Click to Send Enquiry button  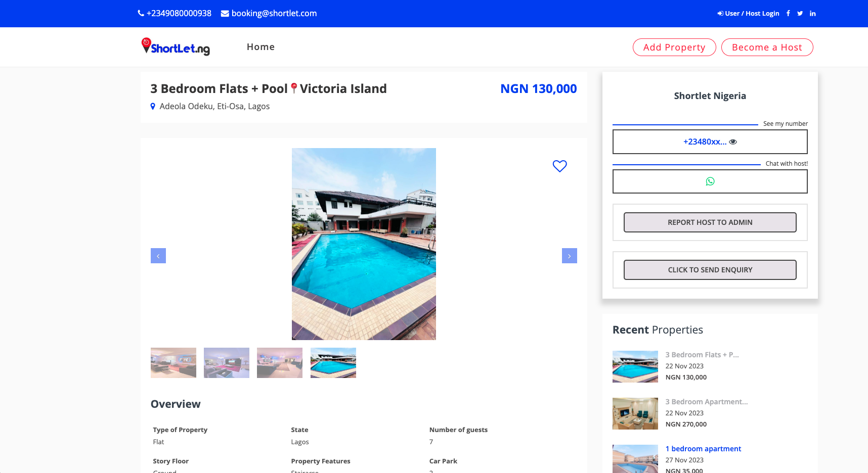(710, 270)
